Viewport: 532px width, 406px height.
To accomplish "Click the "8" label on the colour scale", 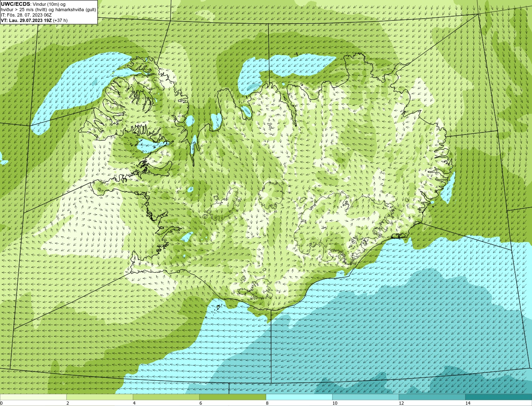I will [267, 403].
